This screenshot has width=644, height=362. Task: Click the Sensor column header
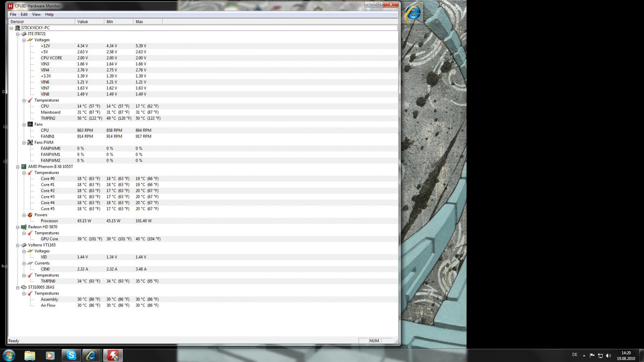pyautogui.click(x=42, y=21)
